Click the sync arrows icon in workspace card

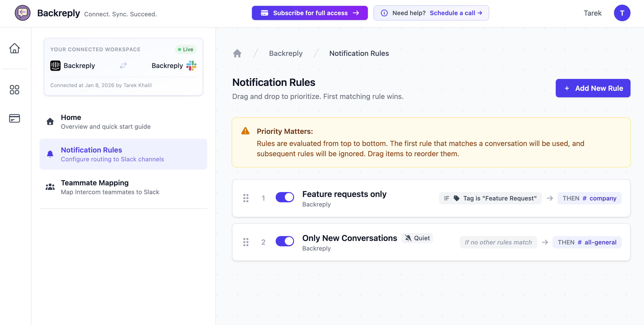point(123,65)
